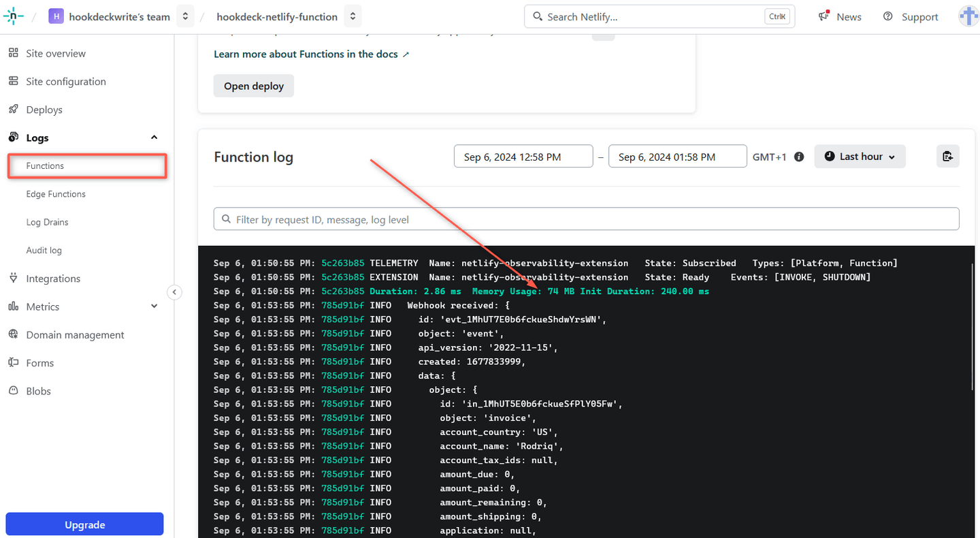Expand the Metrics sidebar section
This screenshot has height=538, width=980.
click(154, 306)
